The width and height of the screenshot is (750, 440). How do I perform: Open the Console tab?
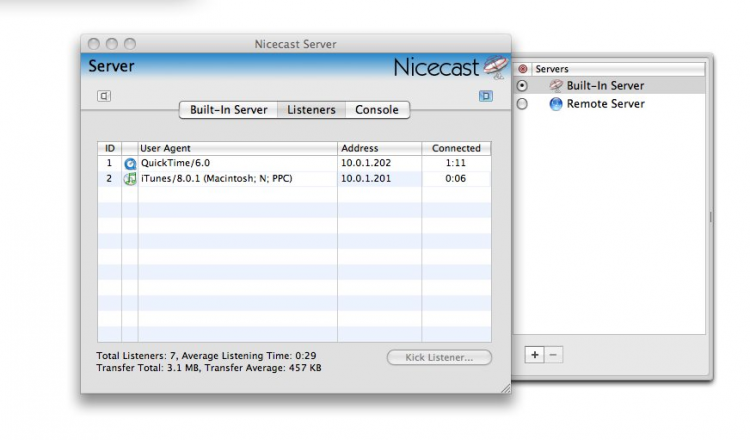point(377,110)
